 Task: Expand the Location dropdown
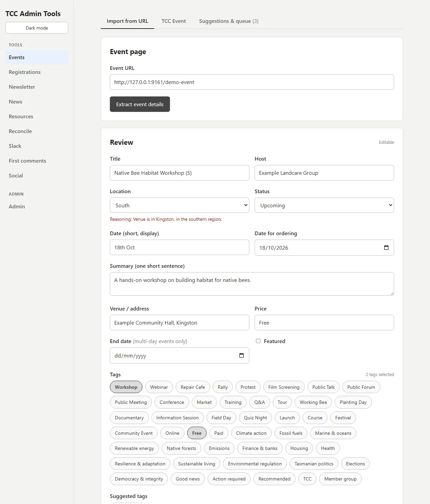(x=179, y=205)
